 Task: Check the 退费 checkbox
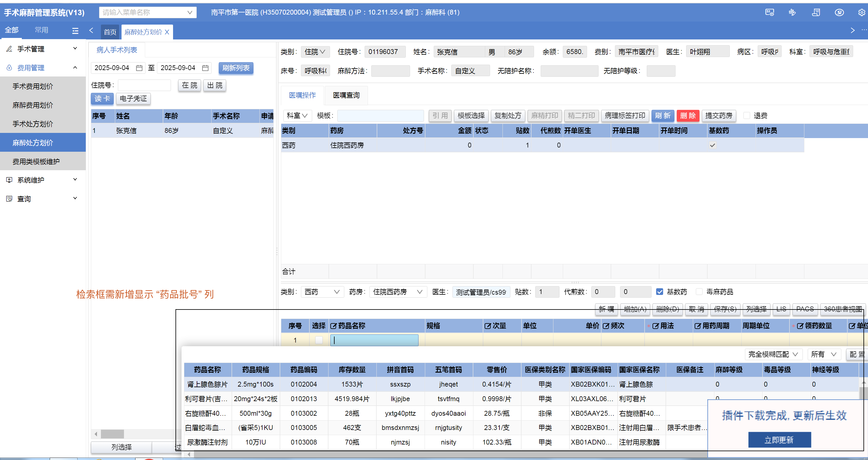point(747,116)
